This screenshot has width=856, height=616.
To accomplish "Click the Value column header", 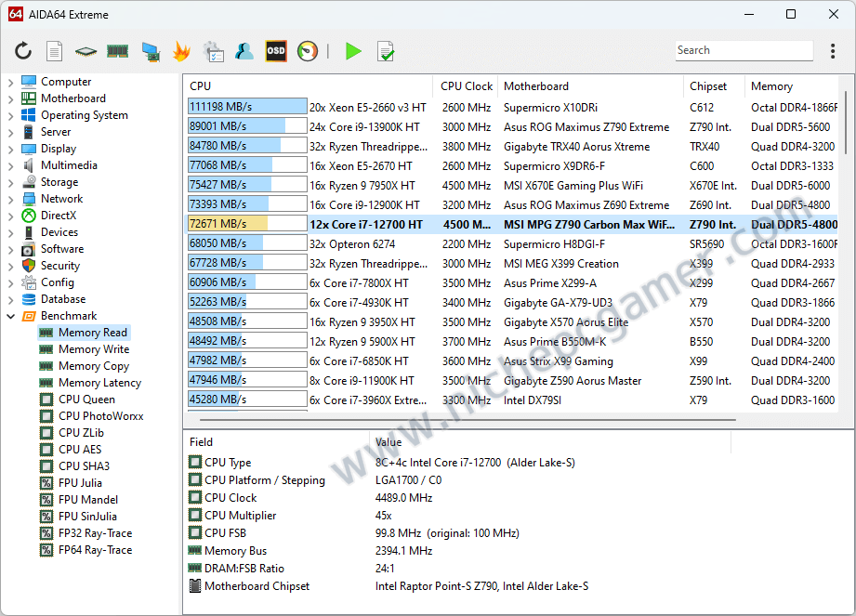I will tap(550, 442).
